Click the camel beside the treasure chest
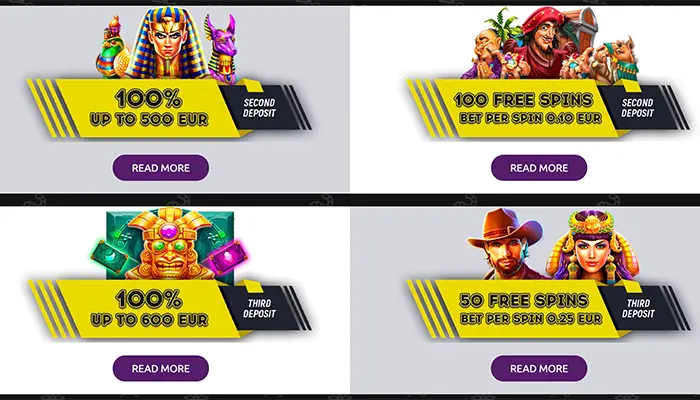The image size is (700, 400). tap(618, 60)
